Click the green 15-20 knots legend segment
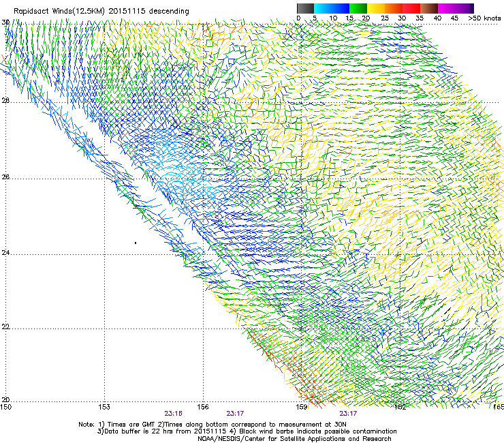Image resolution: width=504 pixels, height=443 pixels. 358,8
